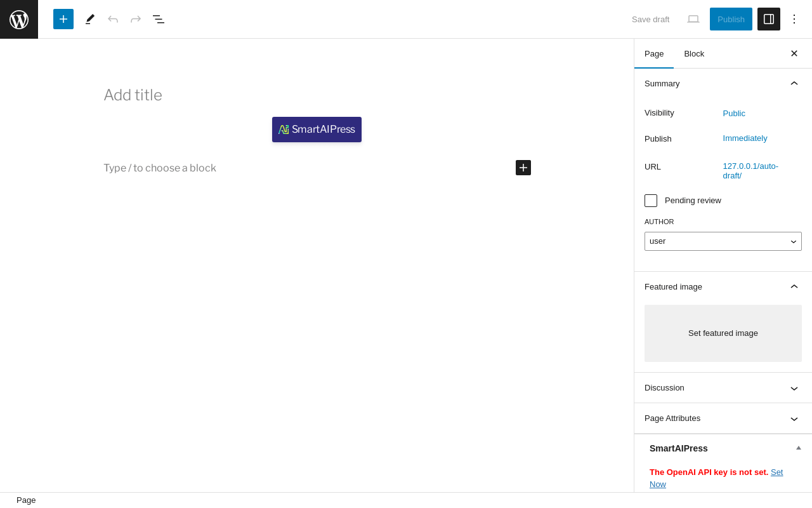Open the URL 127.0.0.1/auto-draft/ link
Screen dimensions: 812x508
click(x=750, y=171)
